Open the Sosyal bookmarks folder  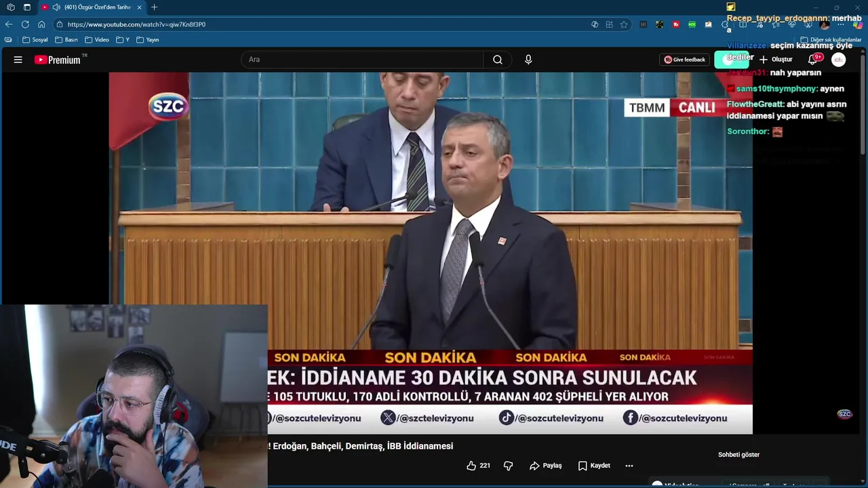click(35, 40)
